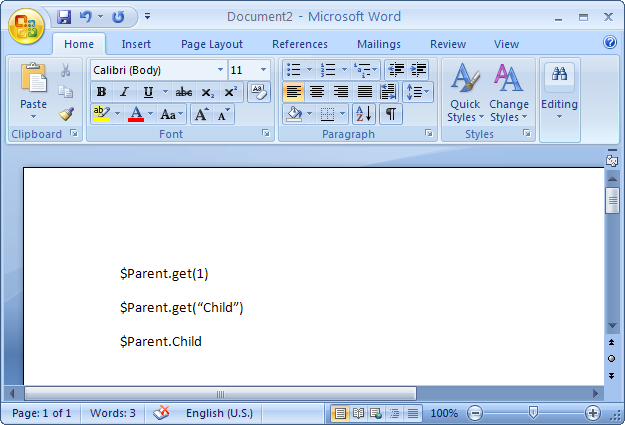625x425 pixels.
Task: Grow the font size
Action: 202,115
